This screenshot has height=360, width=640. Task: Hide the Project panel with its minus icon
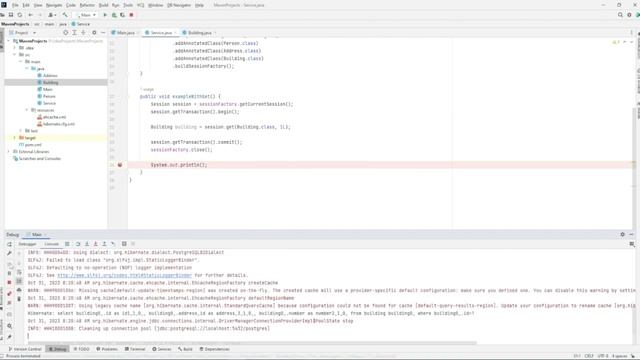(x=103, y=32)
